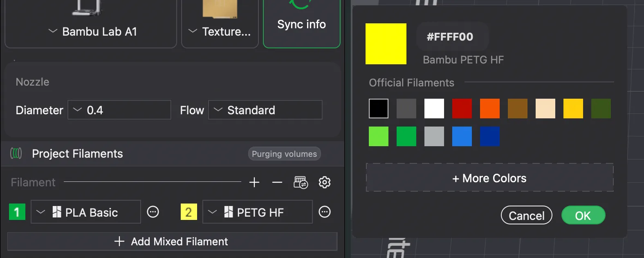
Task: Open more options for PETG HF filament
Action: click(325, 212)
